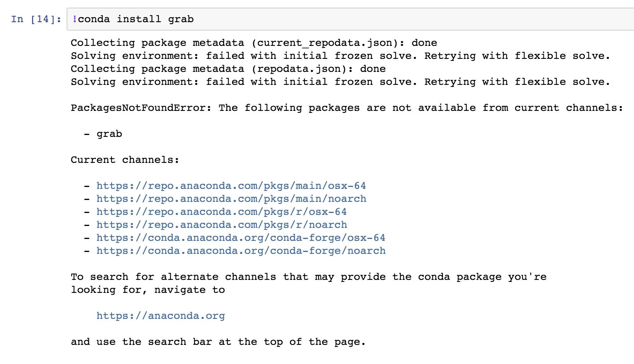Screen dimensions: 634x364
Task: Open the conda-forge/osx-64 channel link
Action: click(x=241, y=238)
